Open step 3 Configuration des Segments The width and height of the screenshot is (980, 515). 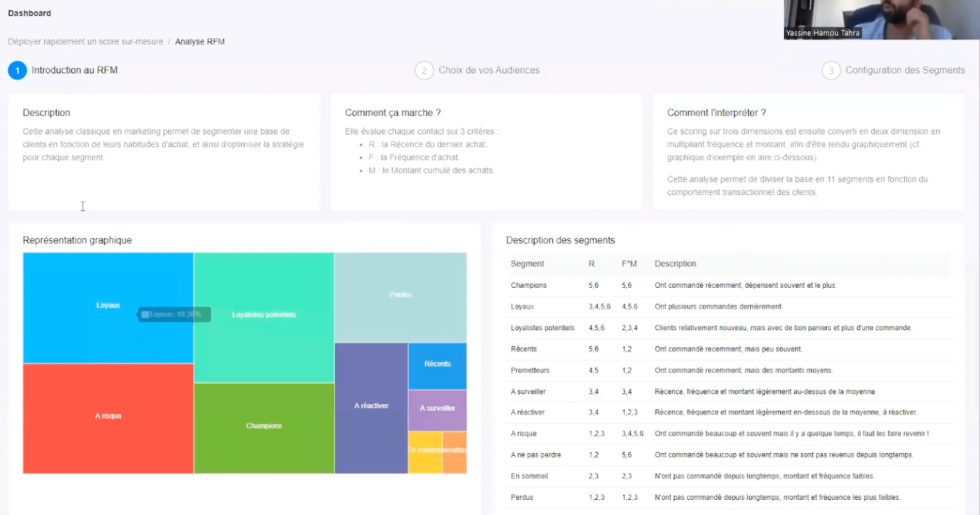(893, 70)
